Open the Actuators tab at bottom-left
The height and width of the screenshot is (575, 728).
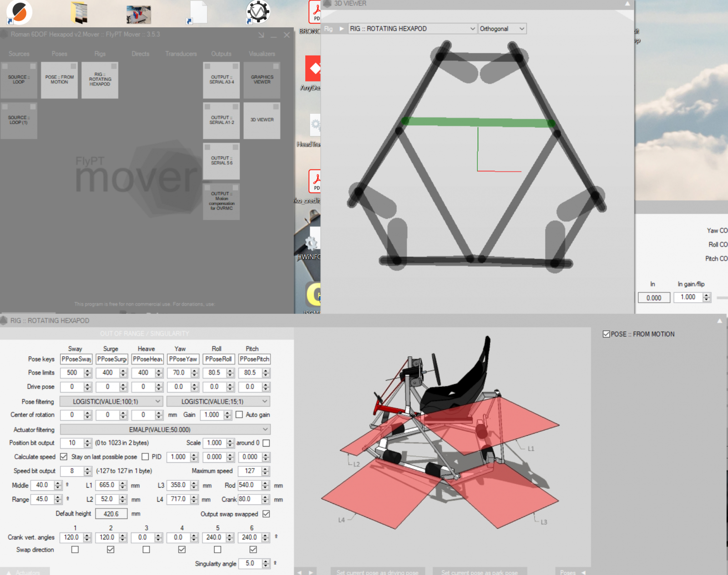click(x=25, y=572)
